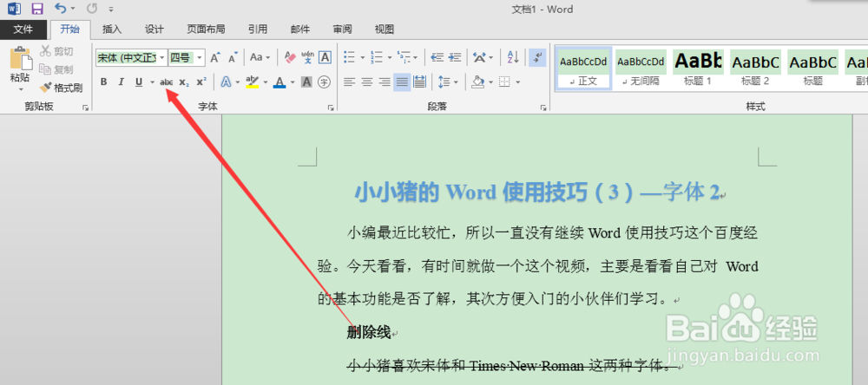Open the Paragraph dialog launcher
Viewport: 868px width, 385px height.
click(x=543, y=108)
